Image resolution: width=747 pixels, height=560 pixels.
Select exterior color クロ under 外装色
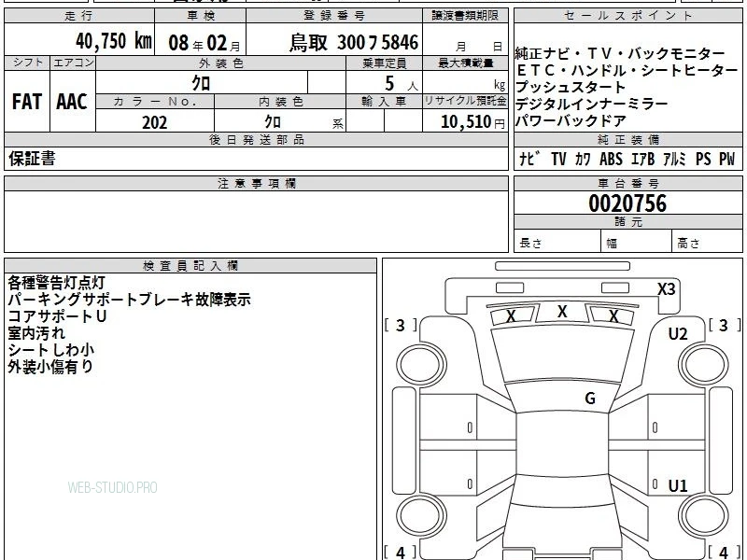click(x=201, y=83)
